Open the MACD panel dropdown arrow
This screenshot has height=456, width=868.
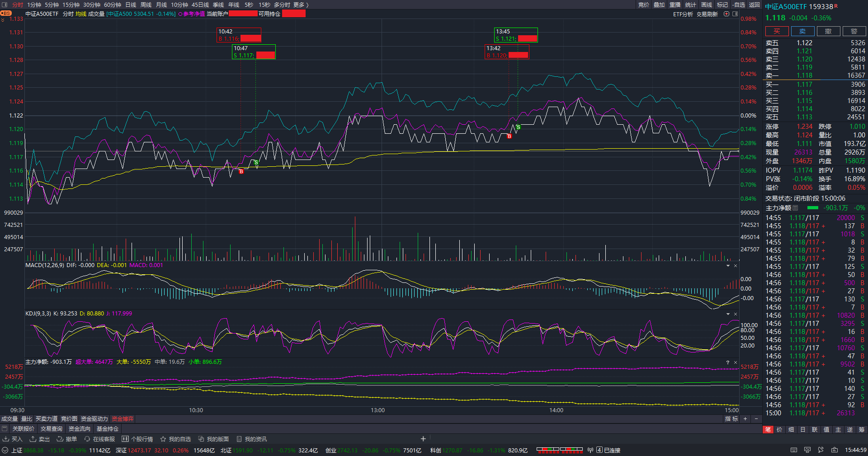(728, 266)
